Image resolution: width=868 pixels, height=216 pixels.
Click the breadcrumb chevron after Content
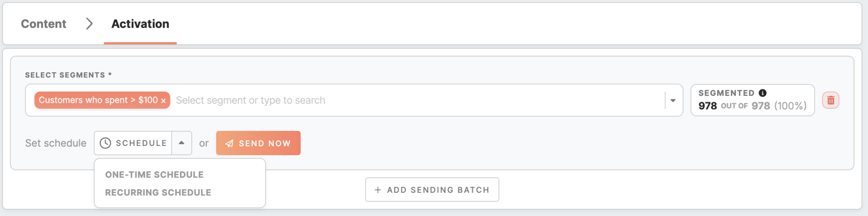pyautogui.click(x=89, y=24)
